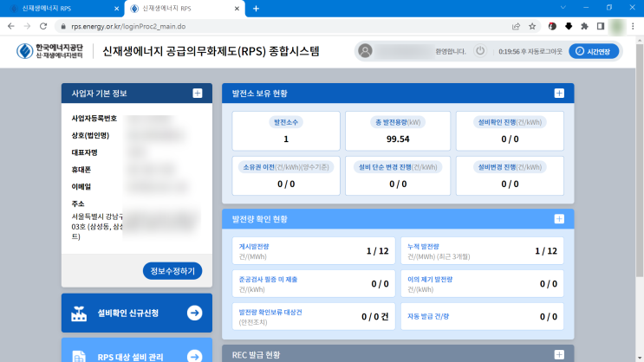Viewport: 644px width, 362px height.
Task: Click the power logout icon
Action: coord(479,51)
